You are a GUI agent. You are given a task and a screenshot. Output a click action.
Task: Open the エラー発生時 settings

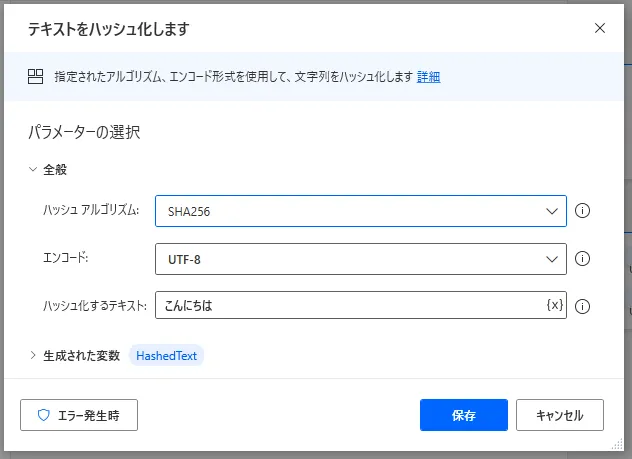point(79,415)
